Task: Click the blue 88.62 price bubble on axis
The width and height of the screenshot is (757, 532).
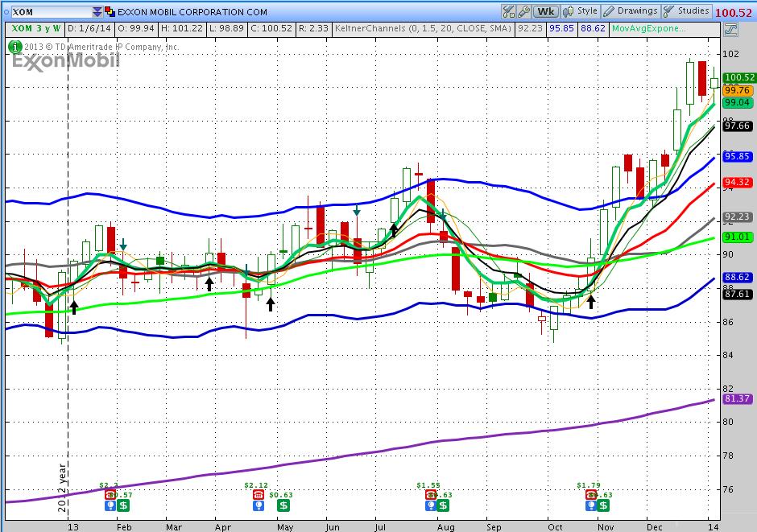Action: [x=737, y=278]
